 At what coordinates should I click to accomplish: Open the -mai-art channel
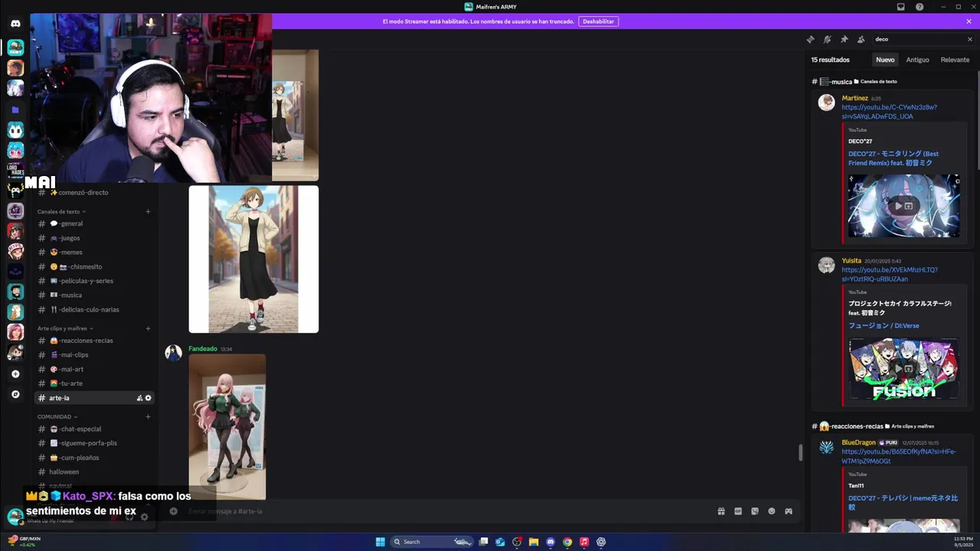click(95, 369)
